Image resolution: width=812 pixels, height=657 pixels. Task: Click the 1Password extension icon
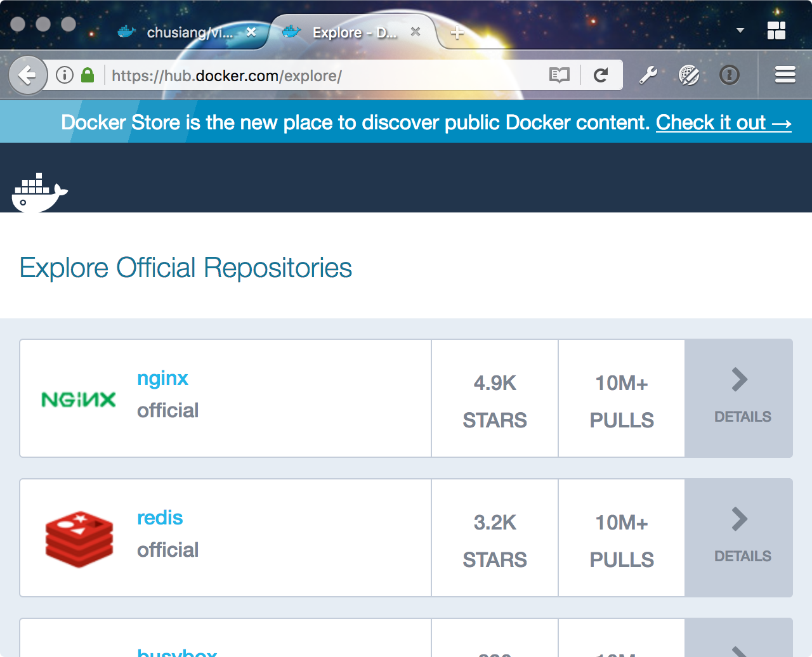point(730,75)
